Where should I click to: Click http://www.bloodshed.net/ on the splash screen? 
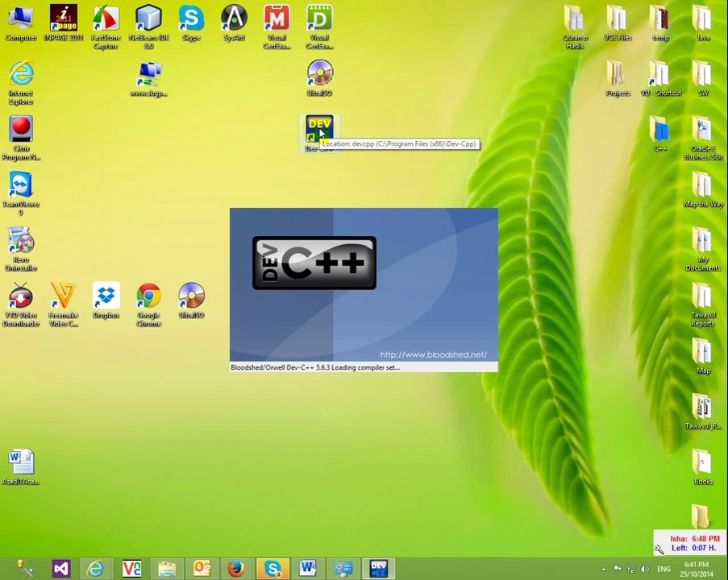(433, 354)
